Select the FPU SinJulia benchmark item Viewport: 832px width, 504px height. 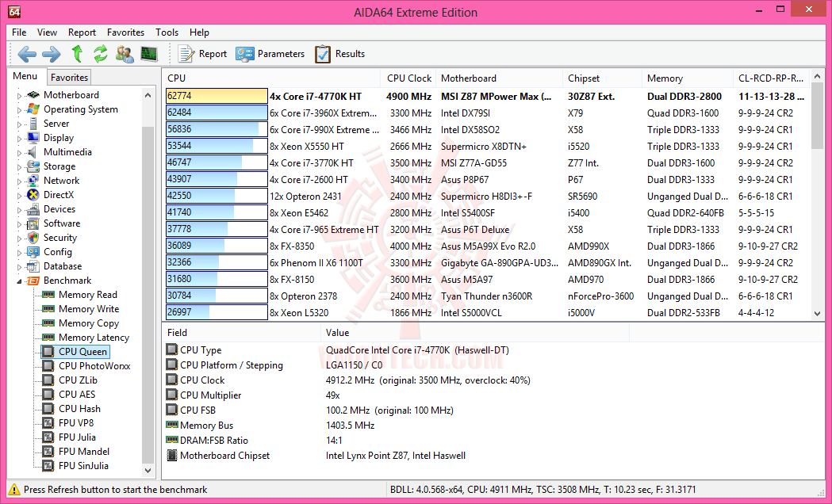(83, 467)
